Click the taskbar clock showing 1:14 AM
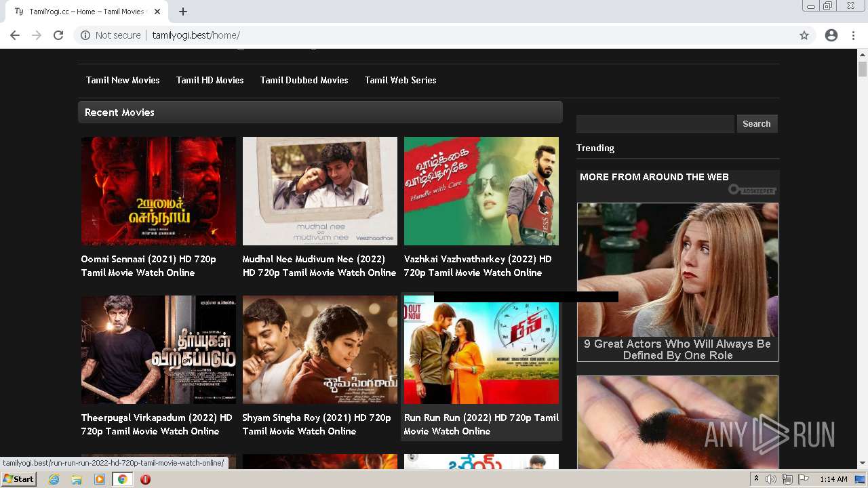Screen dimensions: 868x488 coord(833,479)
